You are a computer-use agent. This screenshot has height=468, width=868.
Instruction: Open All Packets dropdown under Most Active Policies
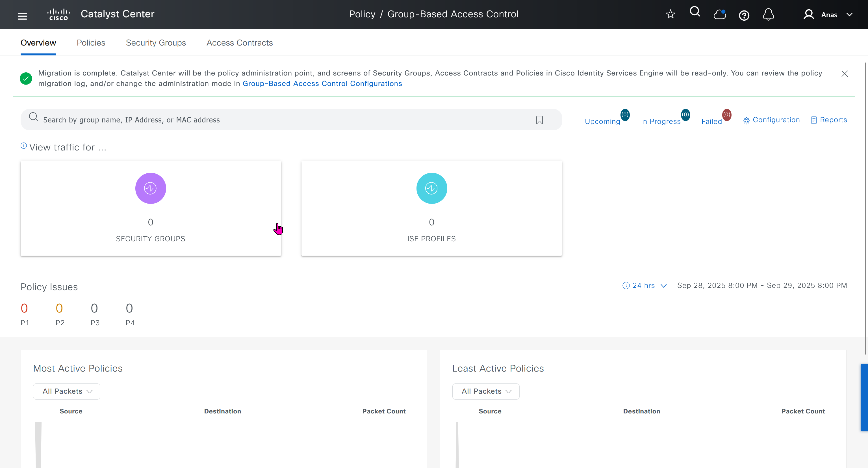point(67,391)
